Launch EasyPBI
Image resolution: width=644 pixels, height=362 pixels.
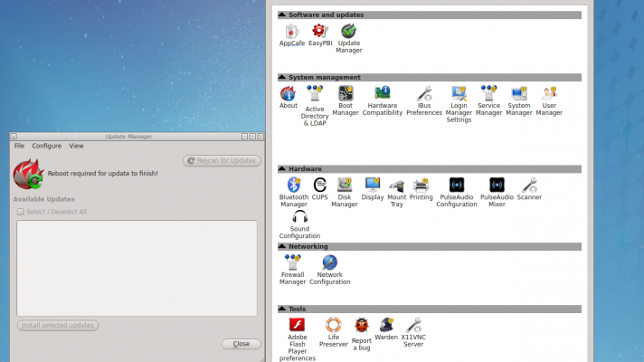pos(319,32)
